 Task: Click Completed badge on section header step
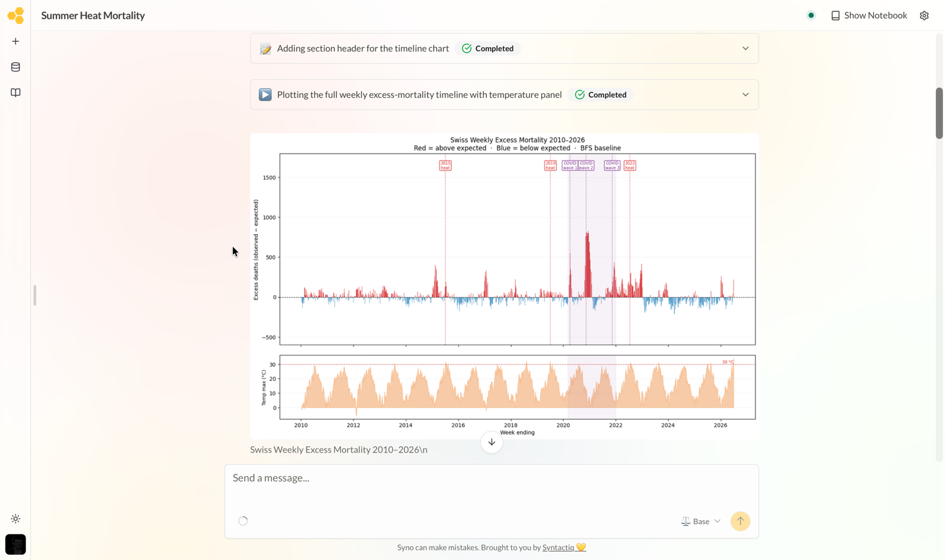pyautogui.click(x=488, y=48)
